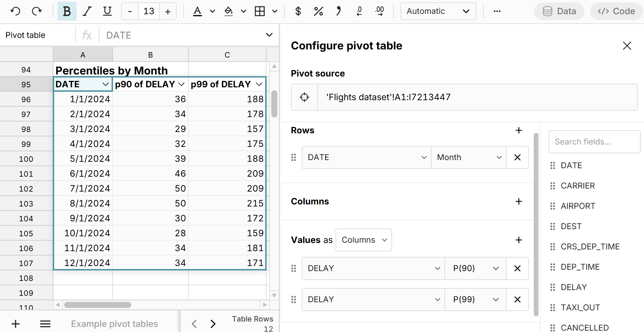Open the Data panel button
The height and width of the screenshot is (332, 644).
click(x=559, y=11)
